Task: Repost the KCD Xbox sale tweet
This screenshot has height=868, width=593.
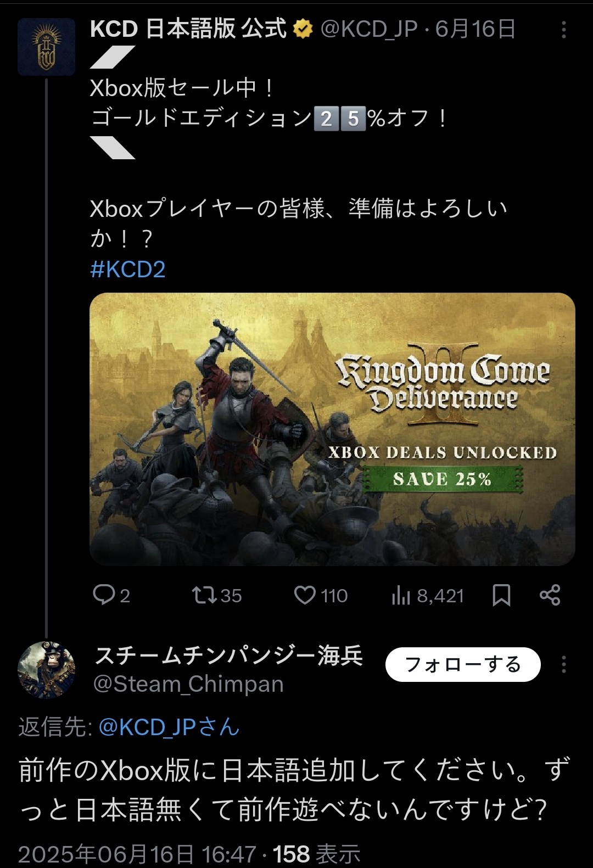Action: 204,595
